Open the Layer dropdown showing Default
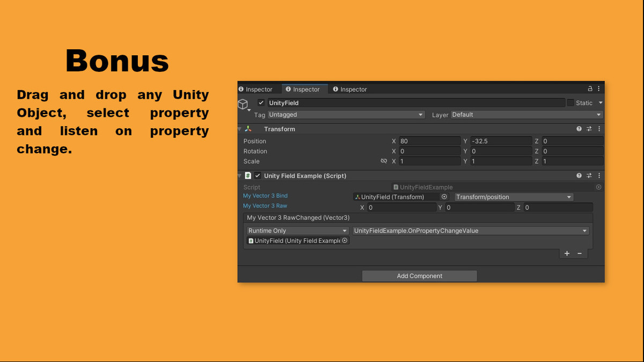Screen dimensions: 644x362 point(527,115)
